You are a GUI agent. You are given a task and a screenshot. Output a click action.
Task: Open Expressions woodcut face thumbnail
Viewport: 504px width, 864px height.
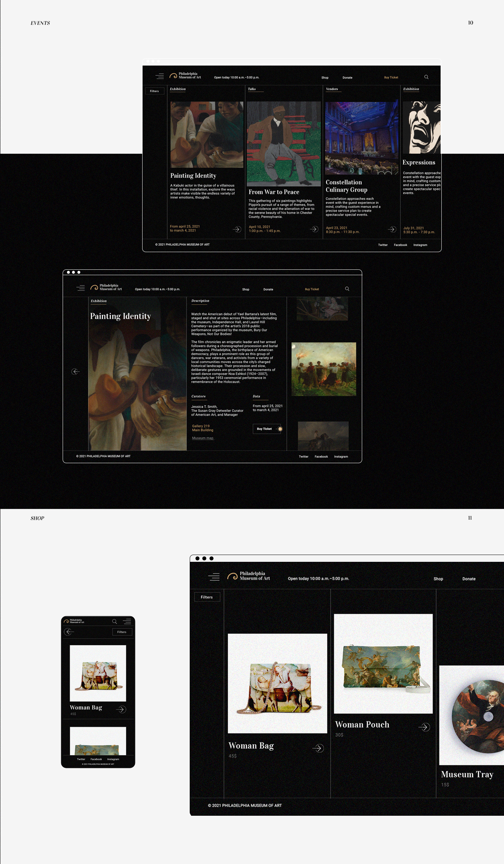422,127
